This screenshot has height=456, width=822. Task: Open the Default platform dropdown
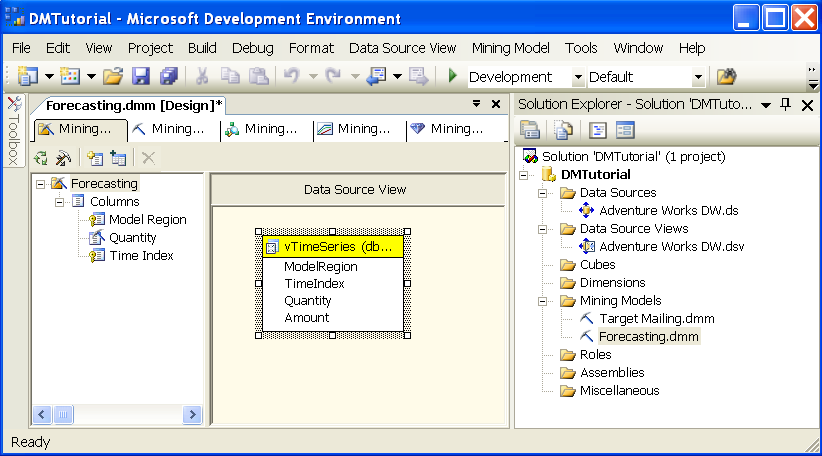[x=698, y=77]
